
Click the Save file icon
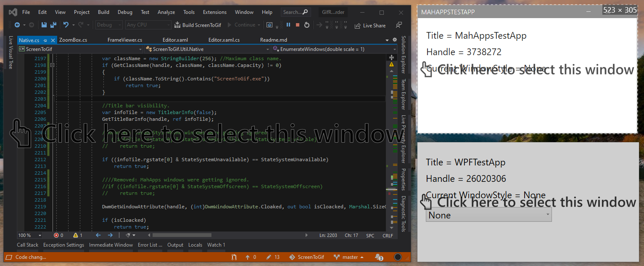click(x=44, y=25)
